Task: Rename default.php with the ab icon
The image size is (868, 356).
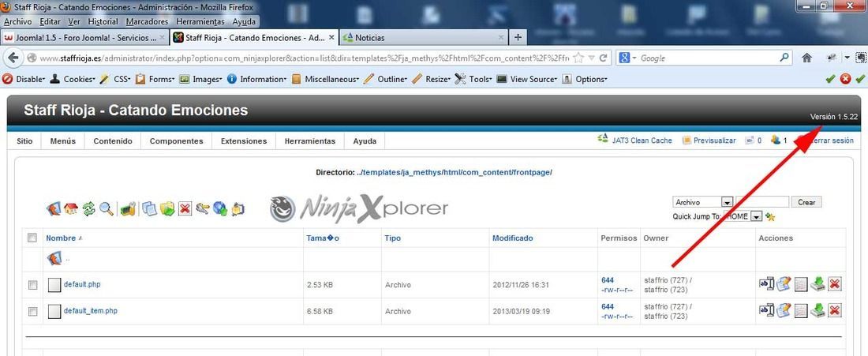Action: [766, 284]
